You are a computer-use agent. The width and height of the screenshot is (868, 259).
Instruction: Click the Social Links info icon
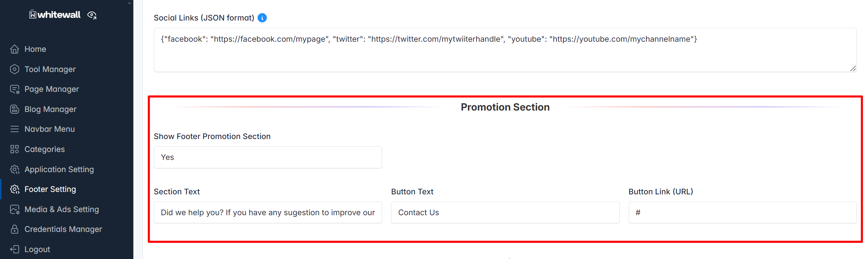coord(262,18)
